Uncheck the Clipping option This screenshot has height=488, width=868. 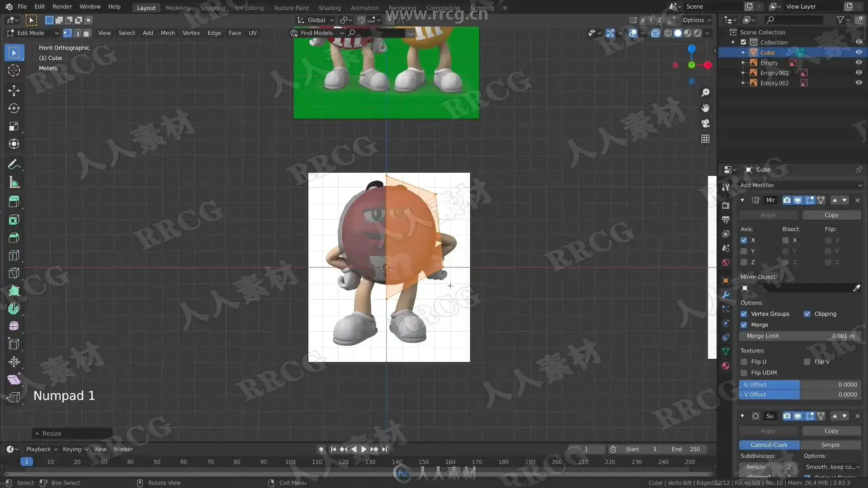[x=807, y=314]
